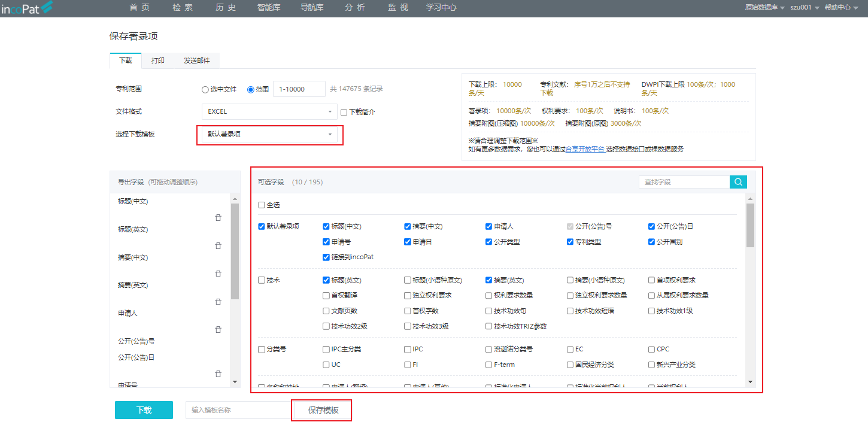Screen dimensions: 868x425
Task: Uncheck the 公开国别 checkbox
Action: click(652, 242)
